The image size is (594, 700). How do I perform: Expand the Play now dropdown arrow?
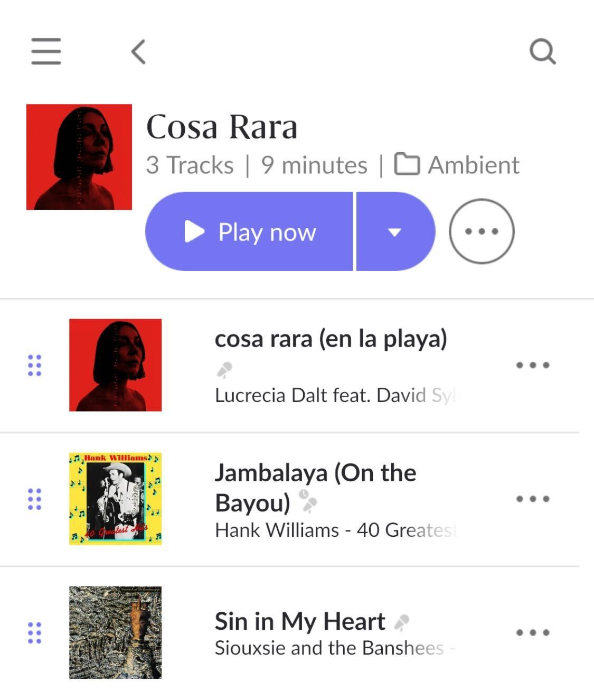point(395,231)
